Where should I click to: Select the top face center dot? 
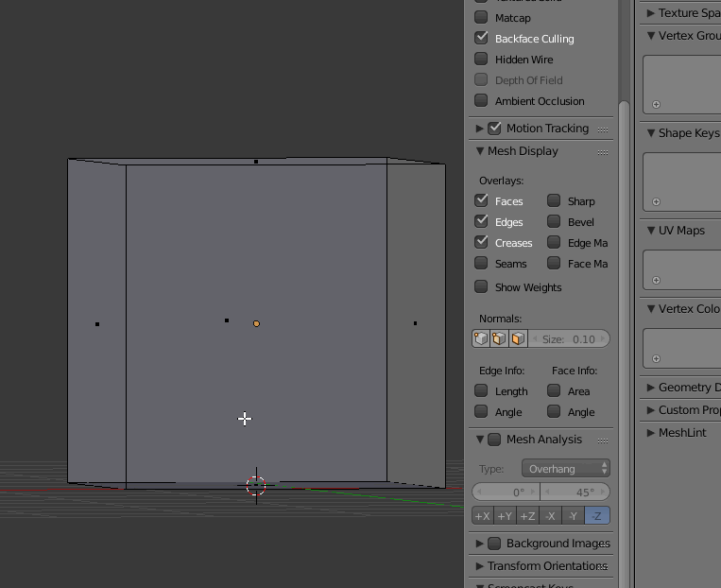[x=256, y=162]
